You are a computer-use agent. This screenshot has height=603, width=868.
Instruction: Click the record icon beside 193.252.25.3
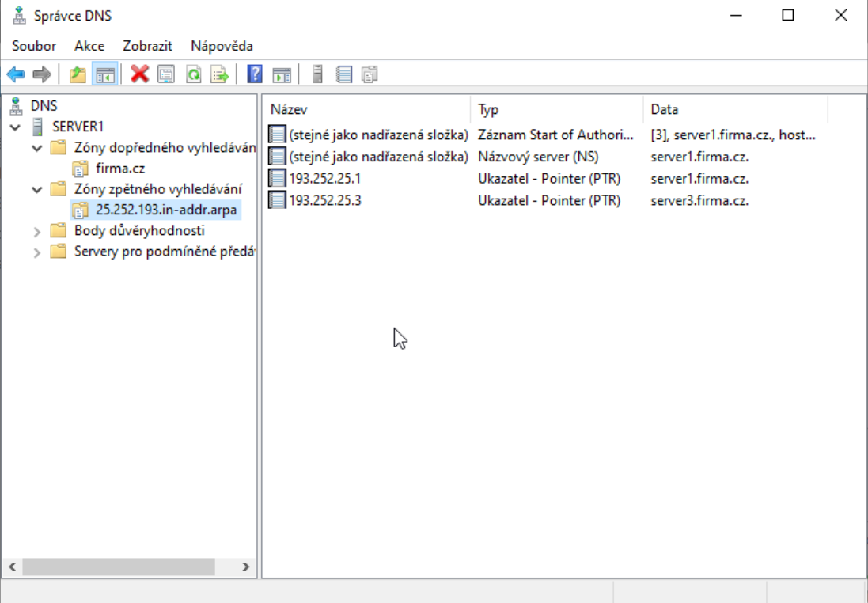click(x=277, y=200)
